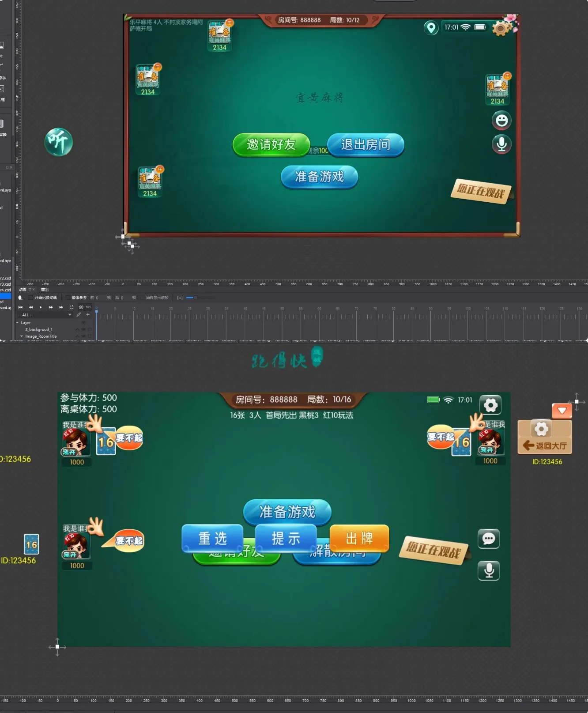Click the round microphone icon on mahjong table
This screenshot has width=588, height=713.
pyautogui.click(x=501, y=144)
